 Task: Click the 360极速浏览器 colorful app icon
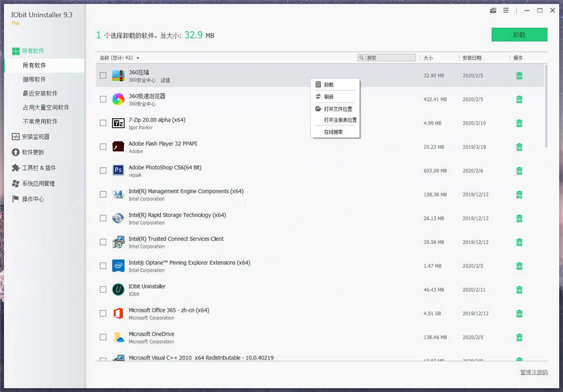coord(118,99)
